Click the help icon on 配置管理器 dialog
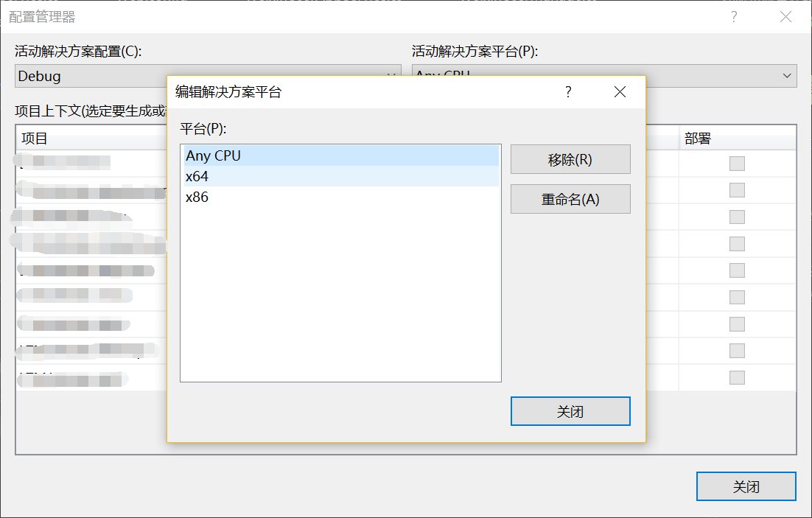This screenshot has height=518, width=812. click(x=733, y=16)
